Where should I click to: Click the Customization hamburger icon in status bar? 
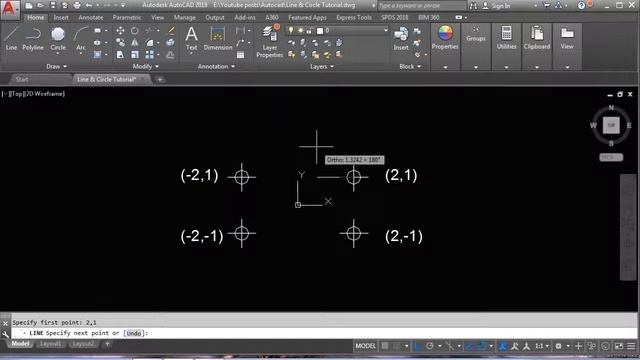click(x=631, y=346)
